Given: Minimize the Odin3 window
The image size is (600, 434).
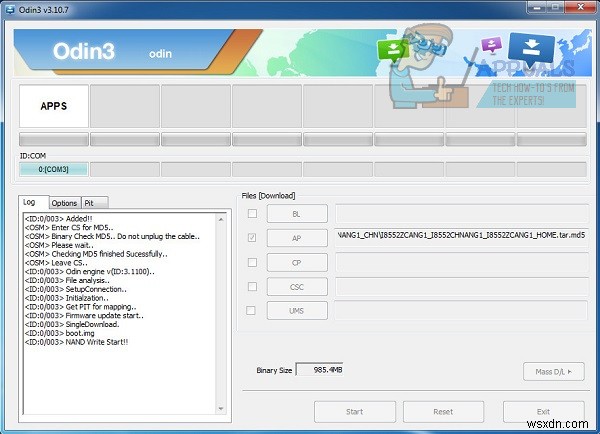Looking at the screenshot, I should [537, 7].
